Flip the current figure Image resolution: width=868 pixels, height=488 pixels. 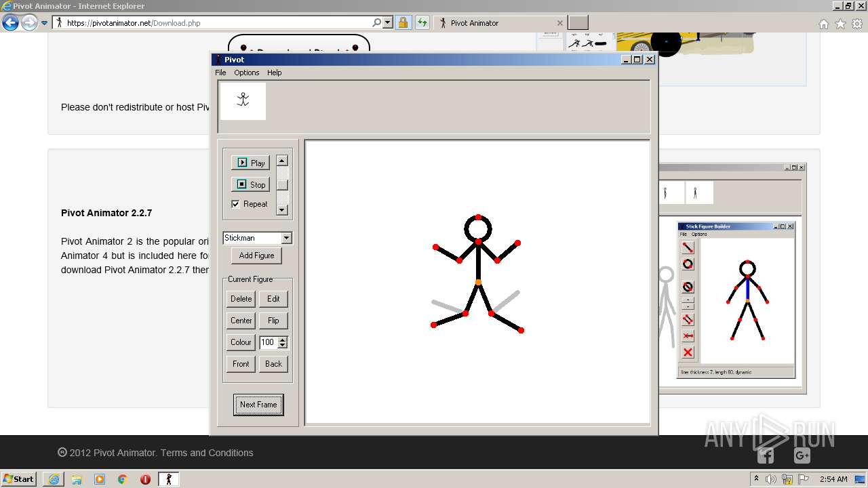(x=273, y=321)
